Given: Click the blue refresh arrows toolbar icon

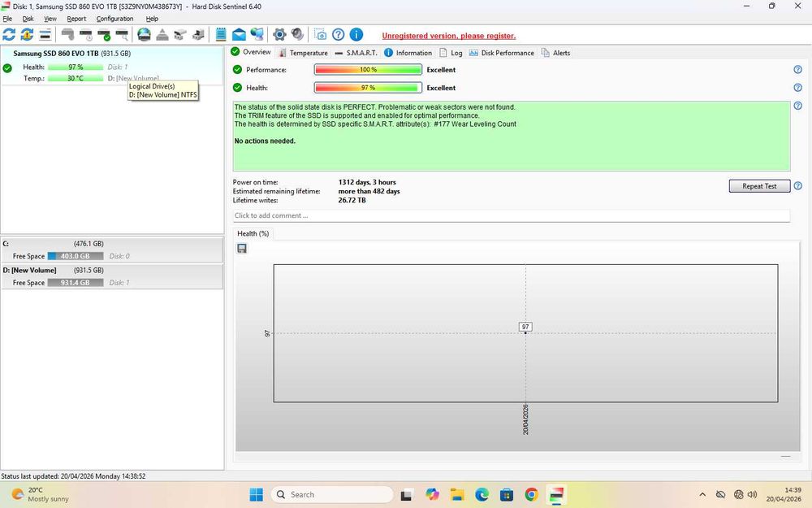Looking at the screenshot, I should click(x=9, y=35).
